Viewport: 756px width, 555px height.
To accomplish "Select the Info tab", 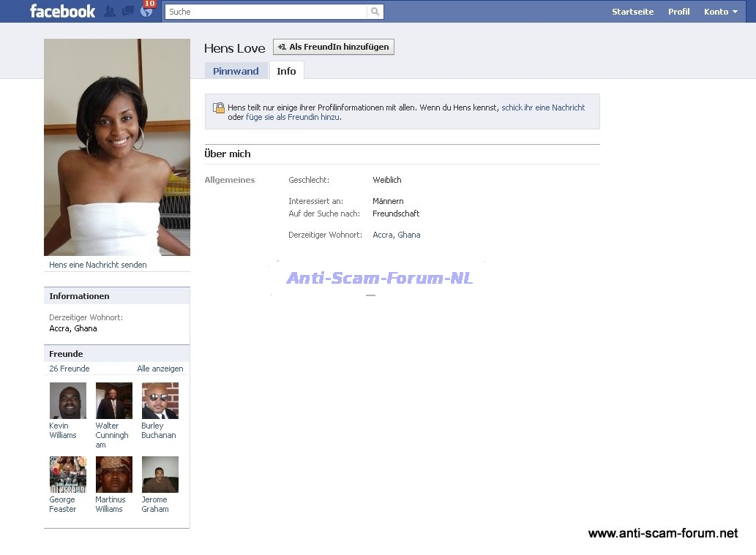I will (286, 71).
